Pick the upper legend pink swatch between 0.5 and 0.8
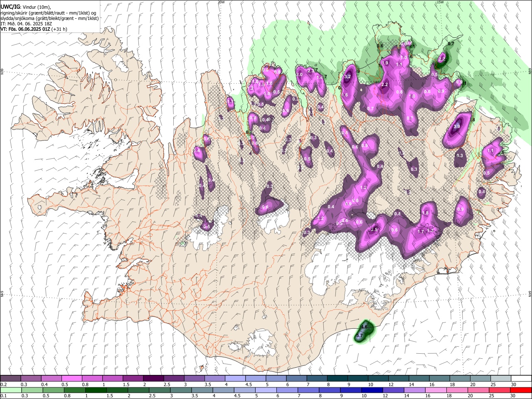532x399 pixels. pyautogui.click(x=71, y=379)
